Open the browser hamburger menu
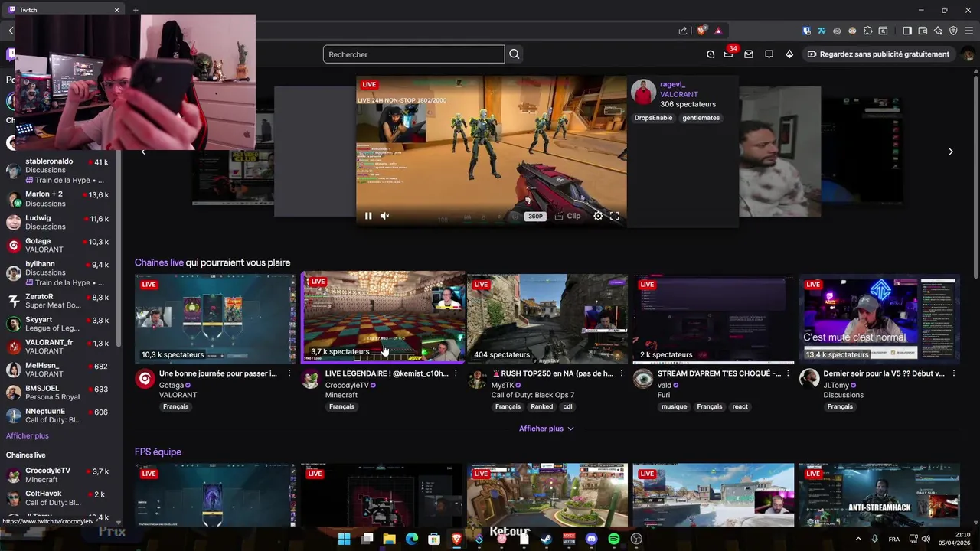This screenshot has height=551, width=980. tap(969, 31)
